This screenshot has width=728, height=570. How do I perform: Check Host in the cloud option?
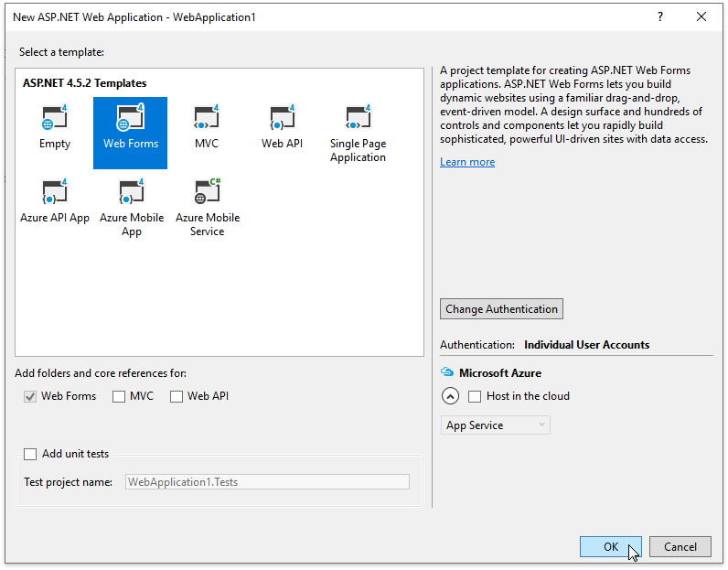click(x=475, y=397)
